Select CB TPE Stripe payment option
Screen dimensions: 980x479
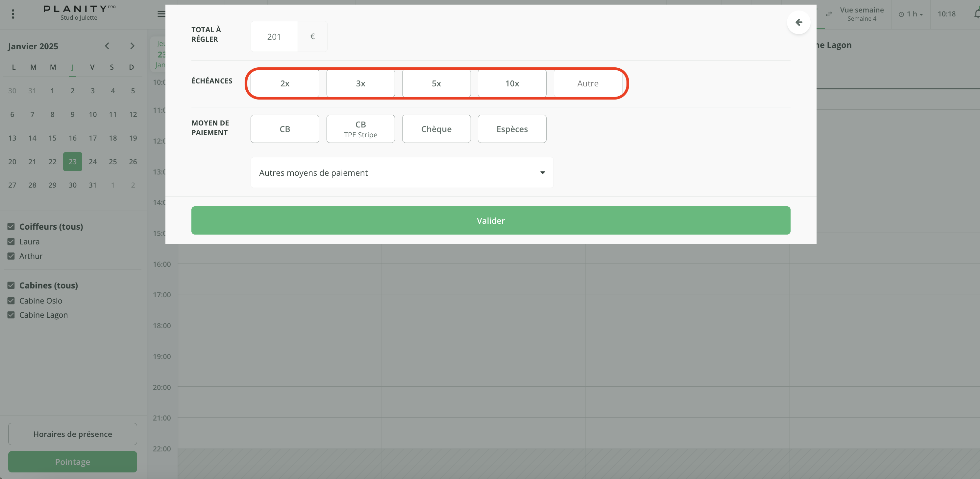click(x=360, y=129)
